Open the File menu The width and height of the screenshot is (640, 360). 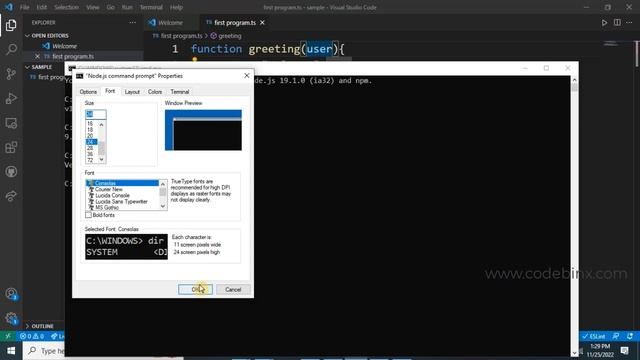click(x=24, y=7)
